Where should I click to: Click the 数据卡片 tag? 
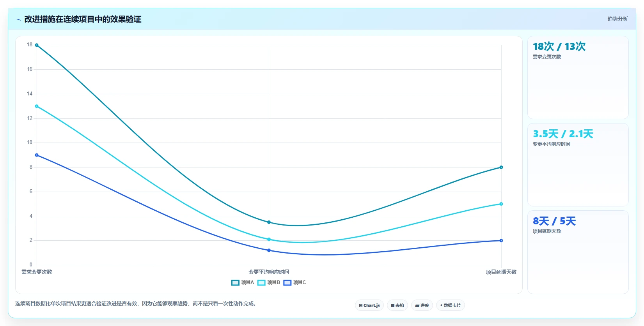pos(451,305)
